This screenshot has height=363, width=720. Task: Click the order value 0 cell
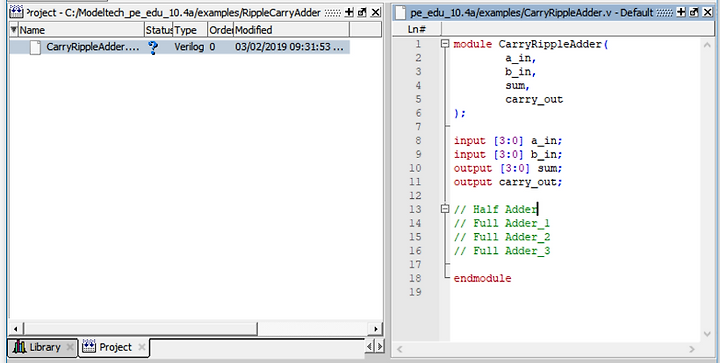point(212,47)
